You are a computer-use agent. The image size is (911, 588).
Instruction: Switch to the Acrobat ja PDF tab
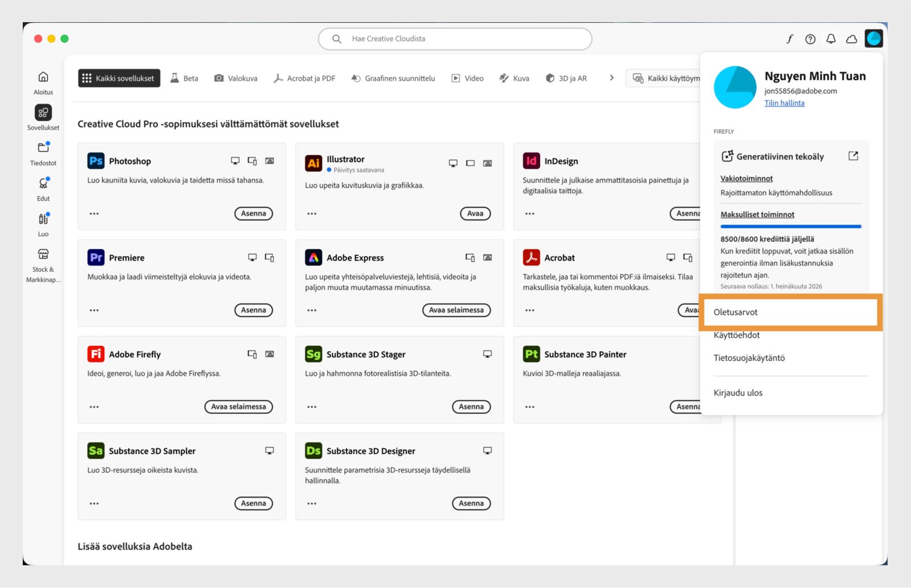pyautogui.click(x=304, y=78)
